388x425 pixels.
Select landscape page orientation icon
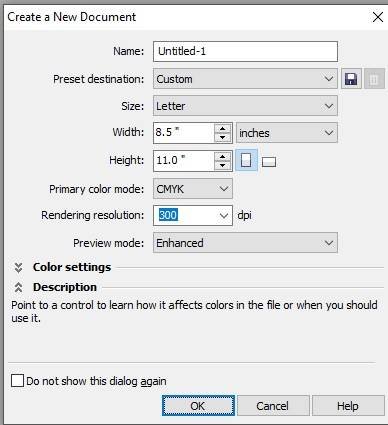point(269,162)
